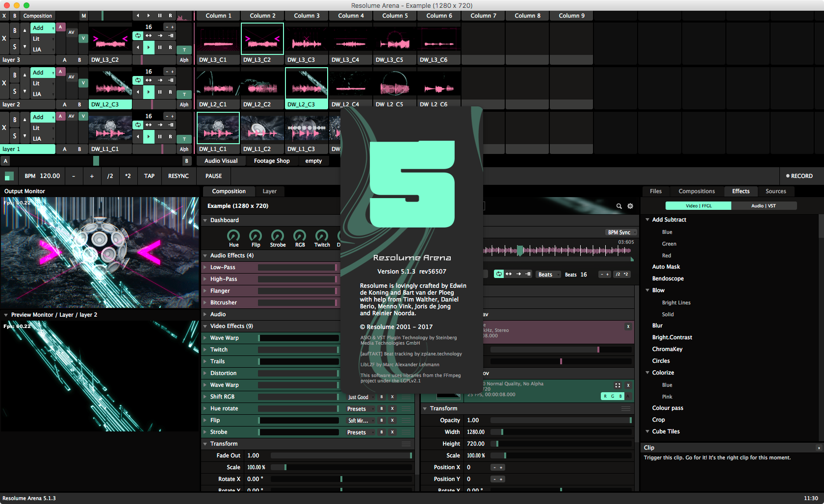Collapse the Video Effects (9) section

pyautogui.click(x=206, y=326)
